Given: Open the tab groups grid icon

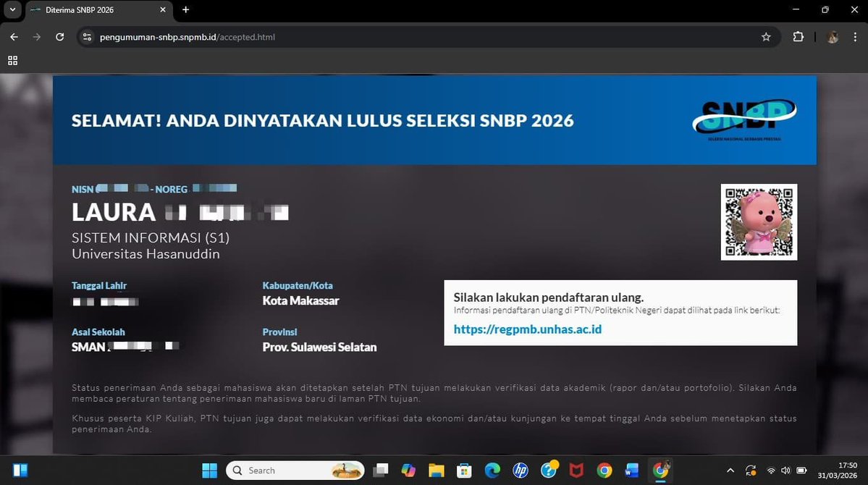Looking at the screenshot, I should 13,60.
